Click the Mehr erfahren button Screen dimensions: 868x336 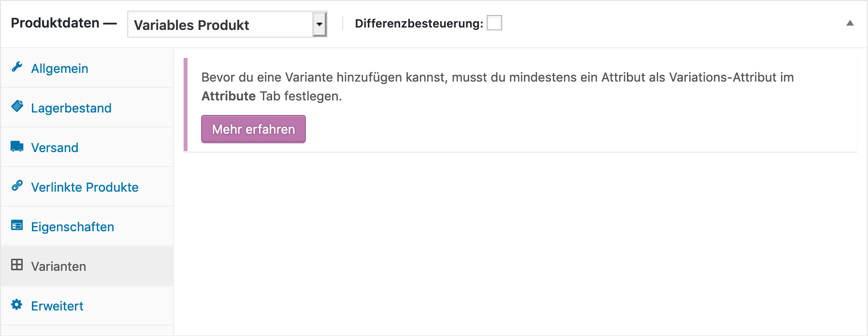pos(253,129)
